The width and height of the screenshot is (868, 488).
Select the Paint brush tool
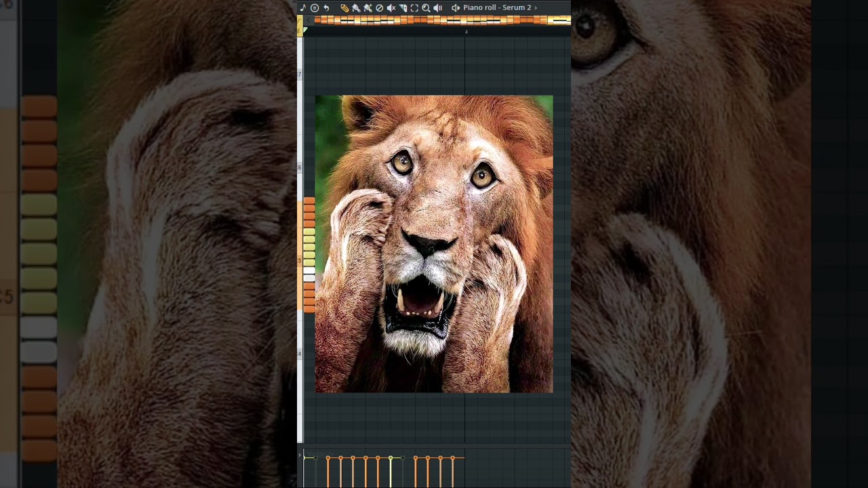pos(356,8)
